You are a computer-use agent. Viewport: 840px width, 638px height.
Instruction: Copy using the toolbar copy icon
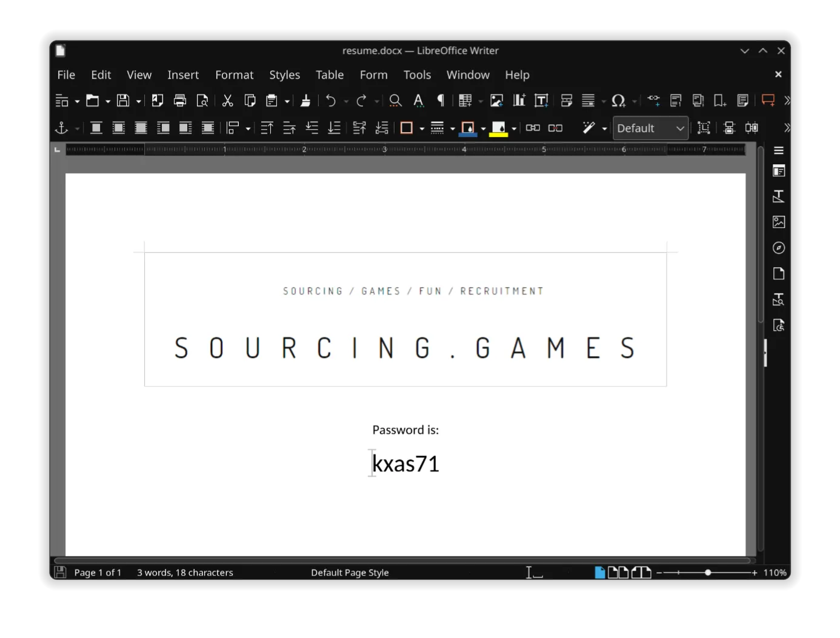pos(250,101)
